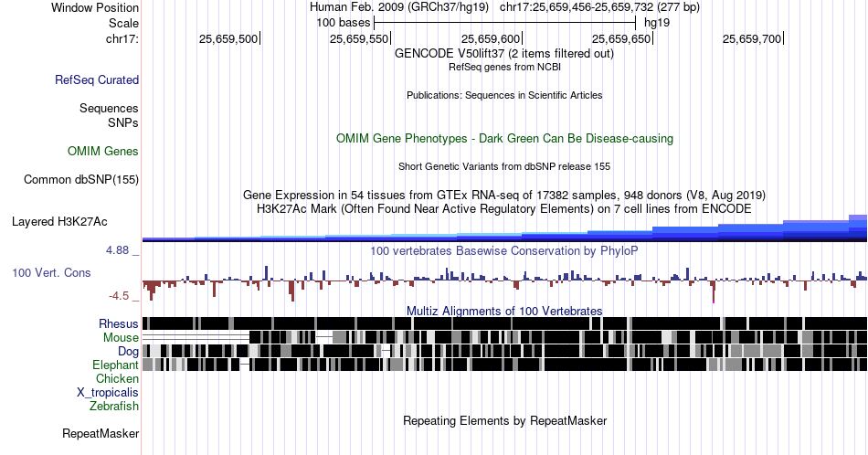Open Short Genetic Variants from dbSNP title
This screenshot has width=868, height=455.
pyautogui.click(x=504, y=166)
